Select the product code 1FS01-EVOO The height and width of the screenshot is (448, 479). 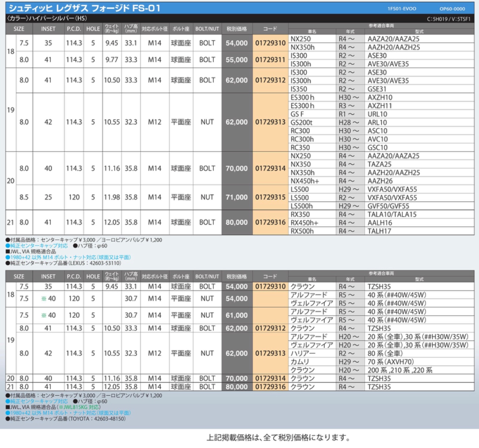(x=402, y=9)
